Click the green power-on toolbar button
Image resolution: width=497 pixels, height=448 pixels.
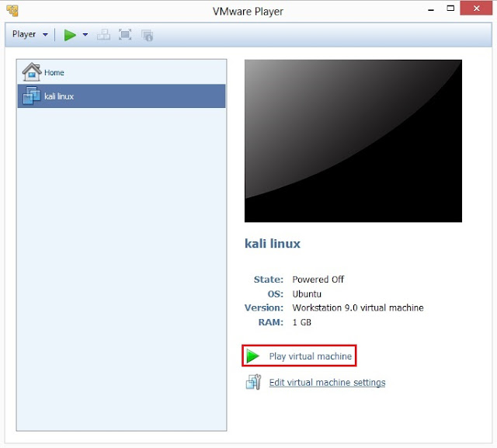[x=70, y=34]
